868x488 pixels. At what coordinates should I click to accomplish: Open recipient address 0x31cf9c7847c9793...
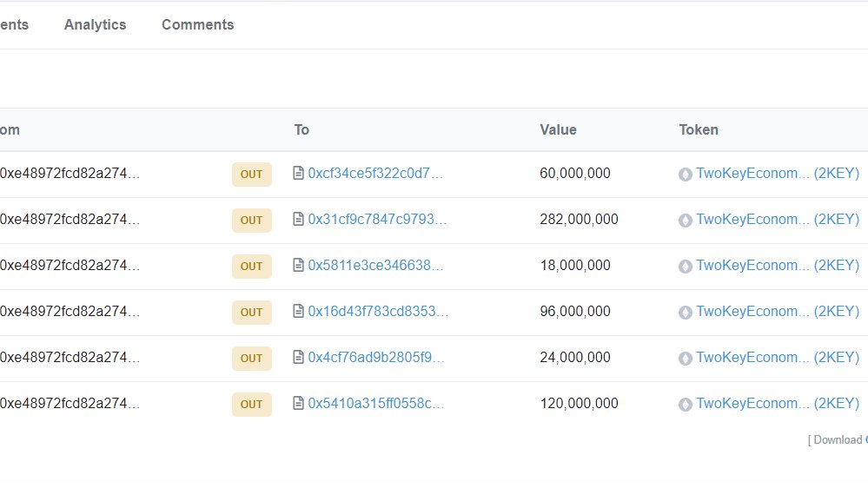tap(378, 219)
